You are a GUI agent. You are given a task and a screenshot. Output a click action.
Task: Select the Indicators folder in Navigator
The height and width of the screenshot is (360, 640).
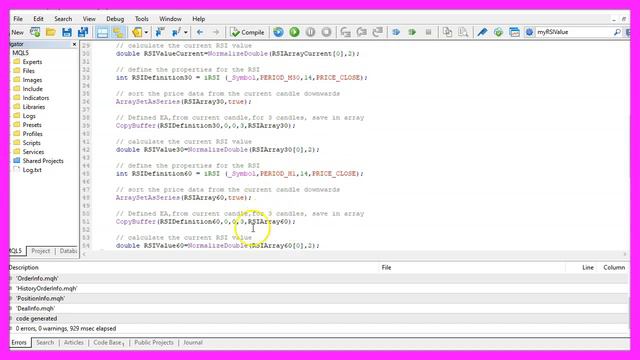36,98
